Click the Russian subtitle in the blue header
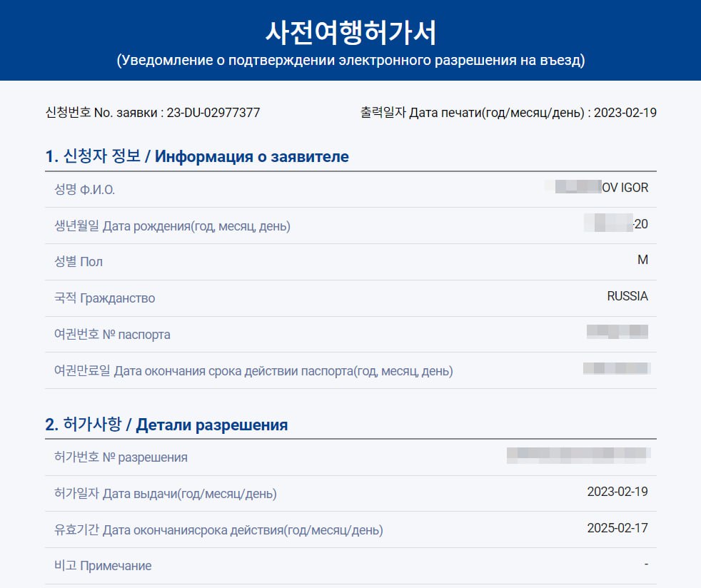 (x=350, y=61)
